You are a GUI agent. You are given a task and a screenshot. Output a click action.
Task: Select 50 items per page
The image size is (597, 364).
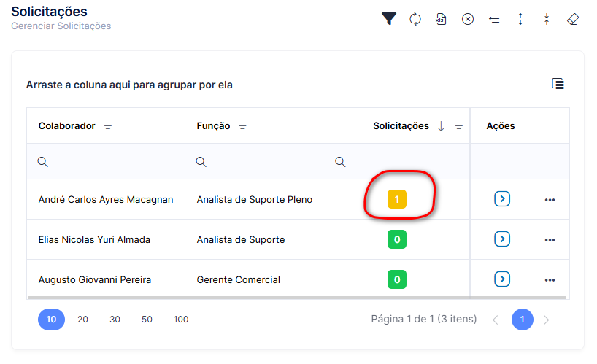(147, 320)
